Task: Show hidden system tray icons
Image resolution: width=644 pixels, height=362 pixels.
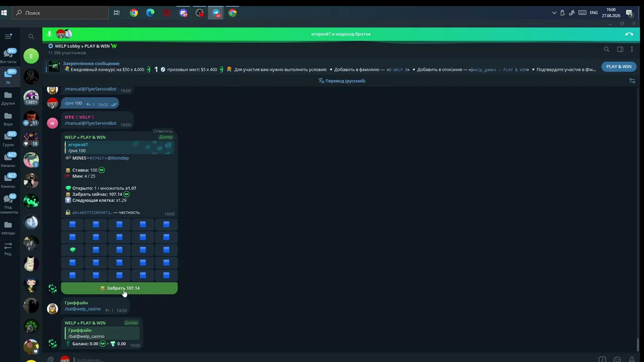Action: (x=554, y=13)
